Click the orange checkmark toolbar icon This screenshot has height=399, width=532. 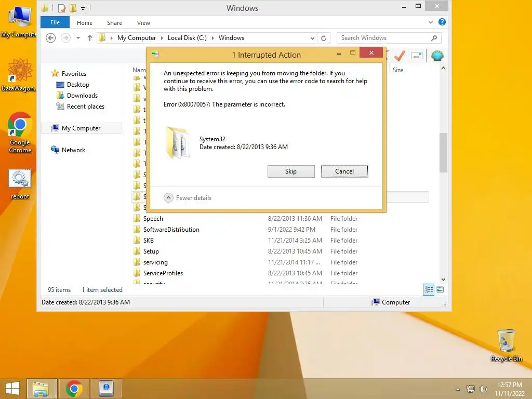(400, 56)
